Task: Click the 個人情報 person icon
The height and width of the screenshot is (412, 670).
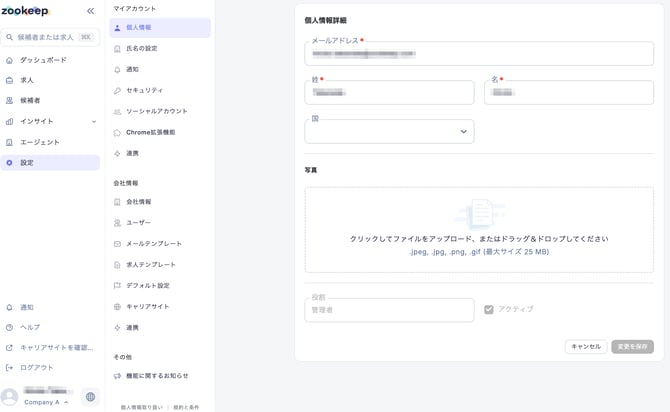Action: (x=118, y=28)
